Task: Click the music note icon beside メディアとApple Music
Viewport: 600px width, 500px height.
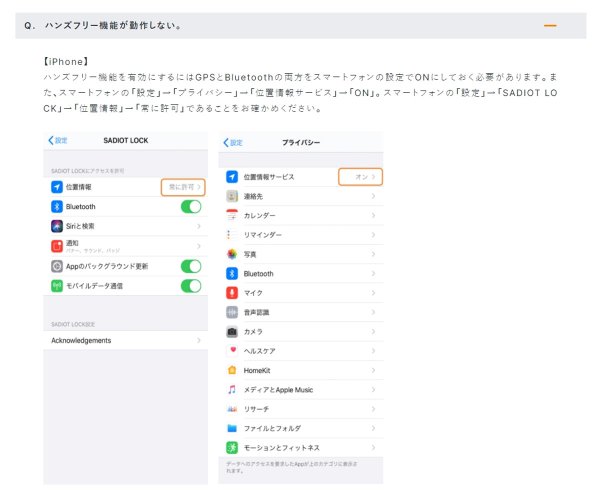Action: click(x=232, y=390)
